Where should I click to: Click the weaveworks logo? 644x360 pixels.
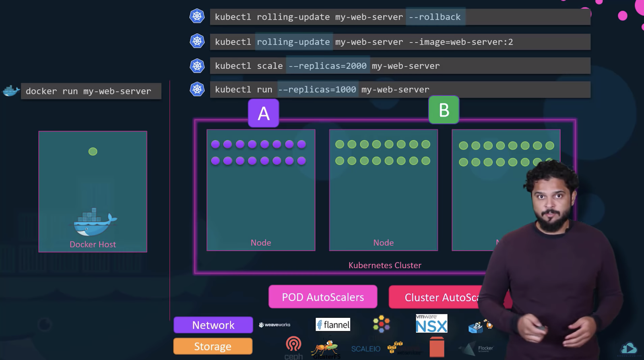point(275,325)
